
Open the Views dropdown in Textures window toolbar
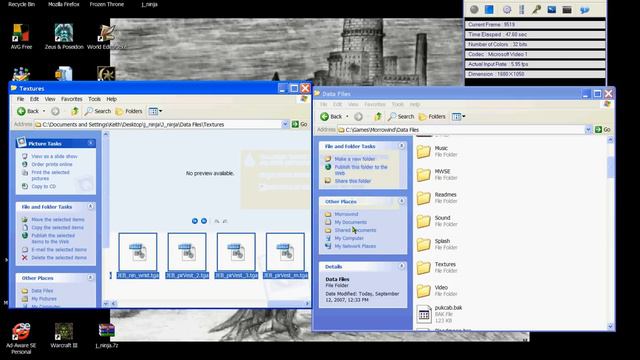tap(155, 111)
